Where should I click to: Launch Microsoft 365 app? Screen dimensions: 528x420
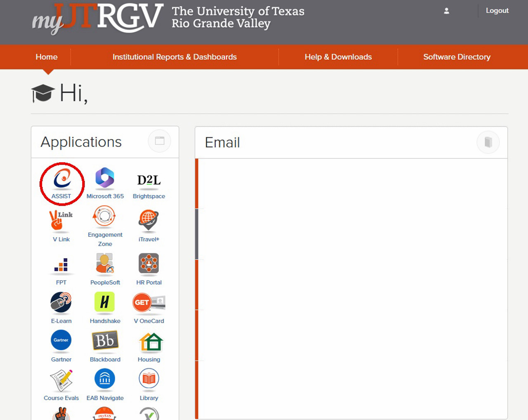[105, 178]
